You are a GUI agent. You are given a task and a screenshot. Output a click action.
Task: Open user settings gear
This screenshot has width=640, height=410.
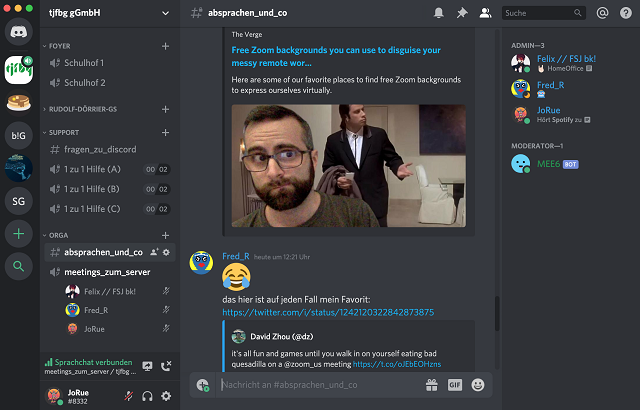tap(166, 396)
